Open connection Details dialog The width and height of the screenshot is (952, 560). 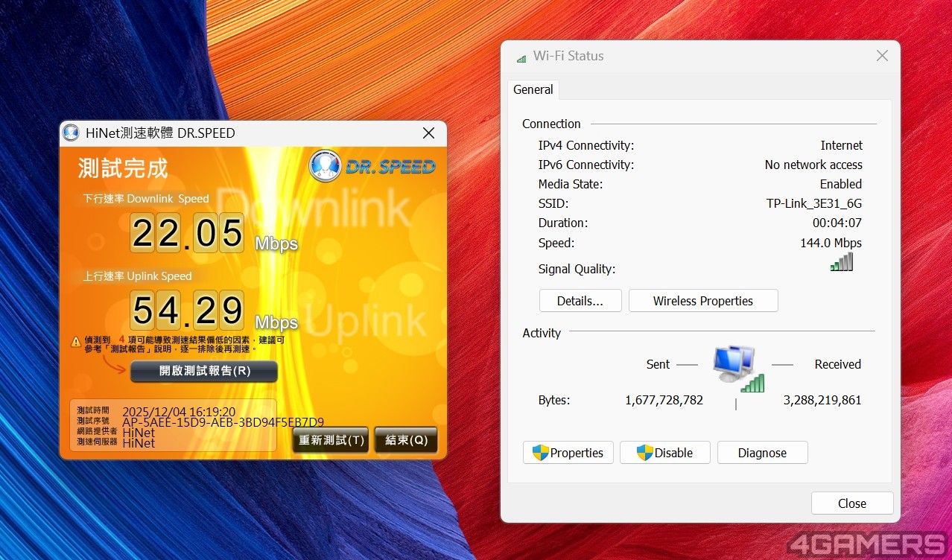click(x=580, y=301)
